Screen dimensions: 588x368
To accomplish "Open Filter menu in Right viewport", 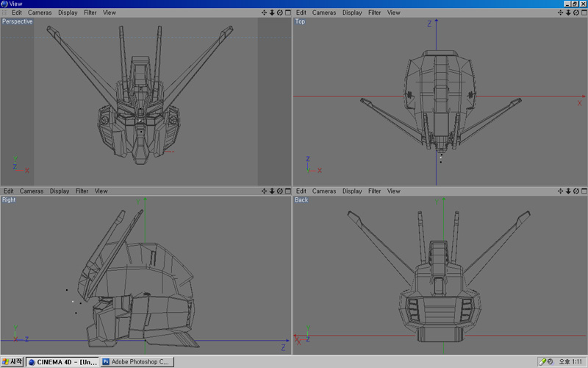I will tap(82, 191).
